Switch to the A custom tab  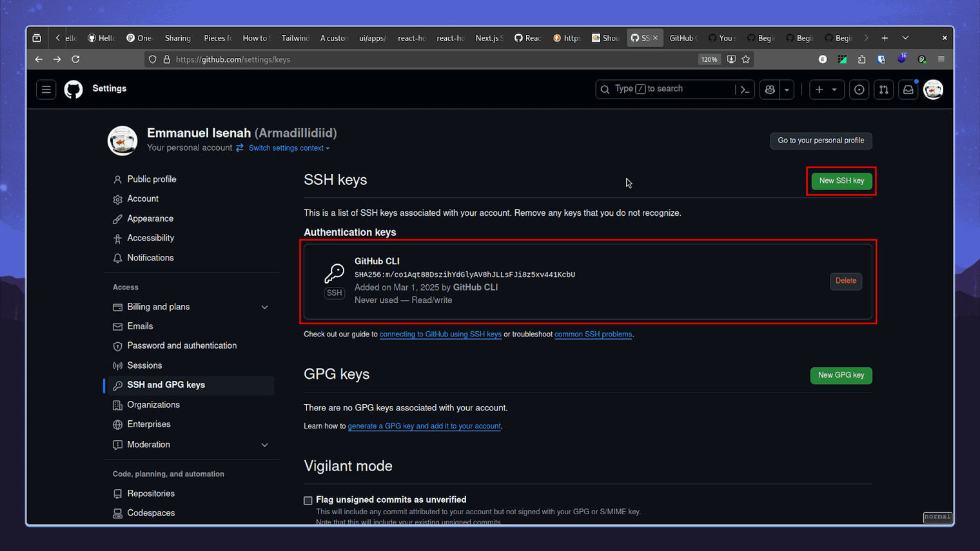point(334,38)
